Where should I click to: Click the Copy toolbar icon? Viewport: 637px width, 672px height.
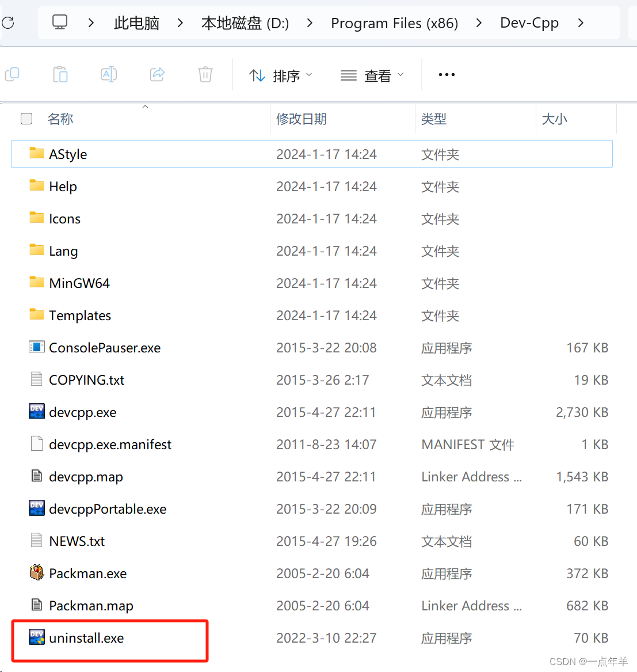[x=12, y=74]
